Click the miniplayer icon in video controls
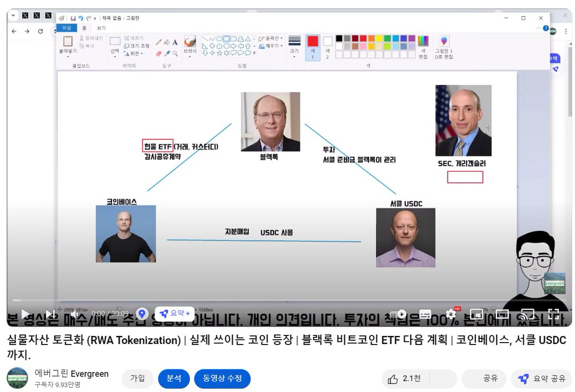 (476, 314)
